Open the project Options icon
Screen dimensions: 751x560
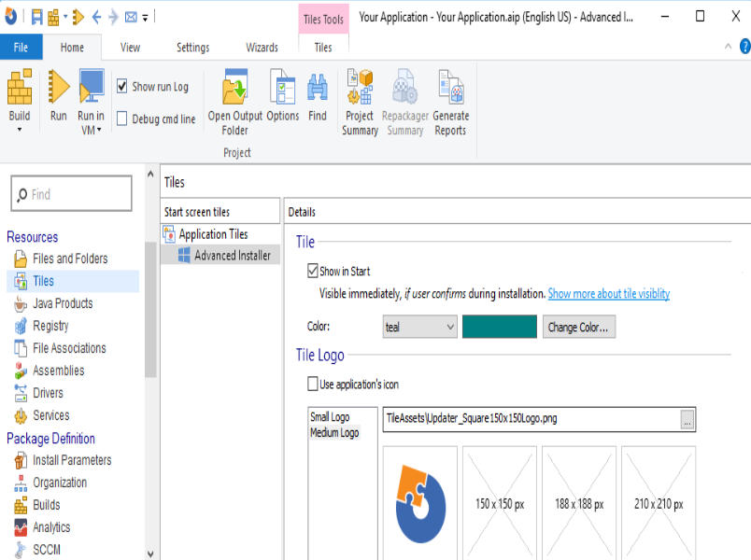[282, 88]
